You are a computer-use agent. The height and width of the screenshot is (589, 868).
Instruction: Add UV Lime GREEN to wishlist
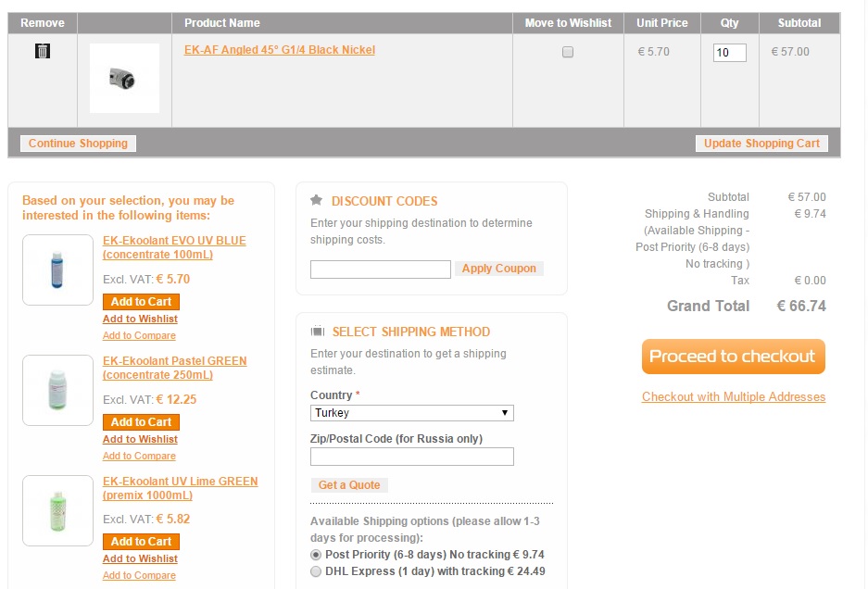point(140,558)
